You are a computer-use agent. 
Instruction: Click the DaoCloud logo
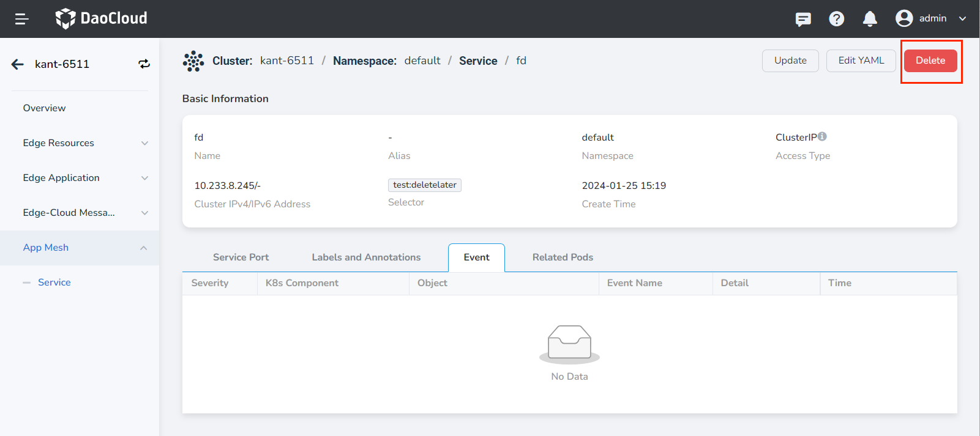coord(102,18)
